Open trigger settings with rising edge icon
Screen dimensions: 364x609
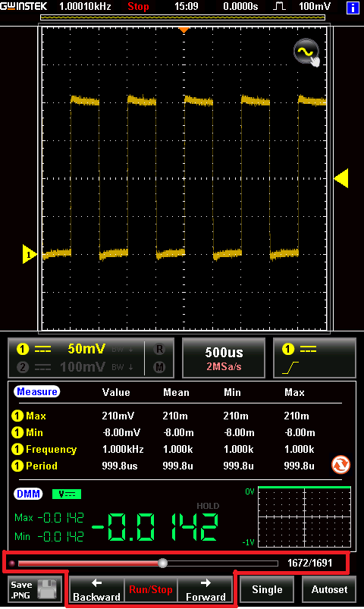[315, 358]
